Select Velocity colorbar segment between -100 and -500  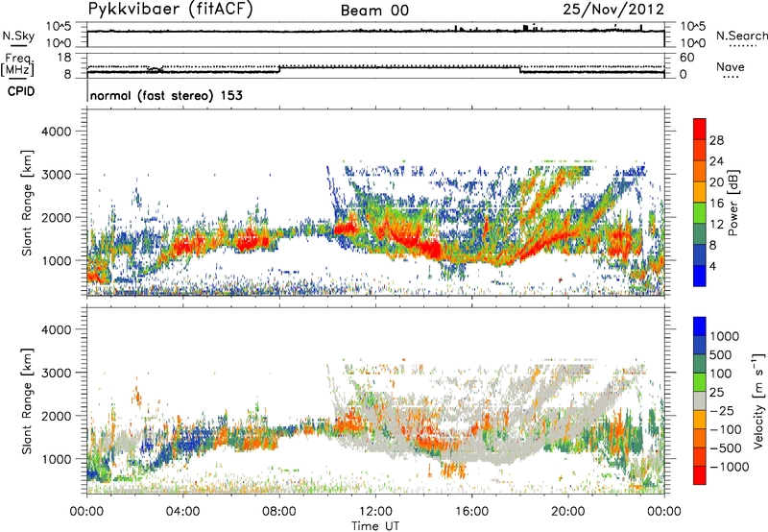click(x=700, y=438)
